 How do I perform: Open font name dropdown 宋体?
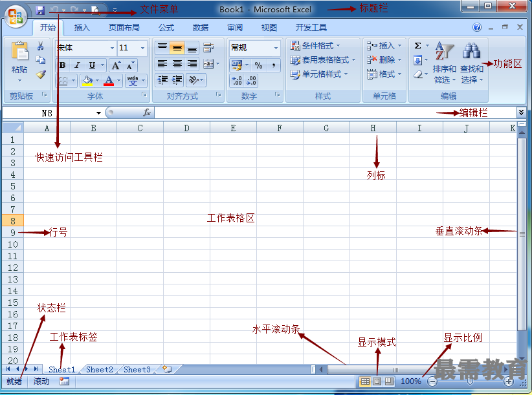111,48
